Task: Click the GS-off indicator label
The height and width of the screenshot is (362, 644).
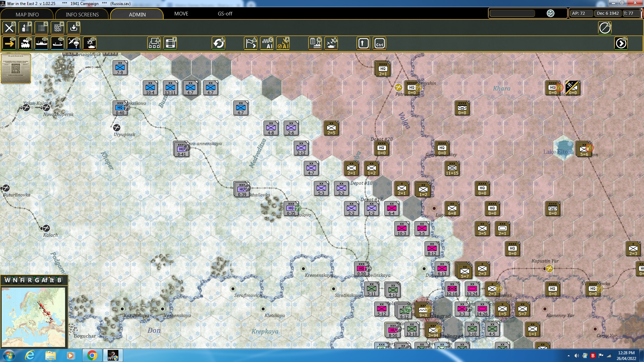Action: (225, 14)
